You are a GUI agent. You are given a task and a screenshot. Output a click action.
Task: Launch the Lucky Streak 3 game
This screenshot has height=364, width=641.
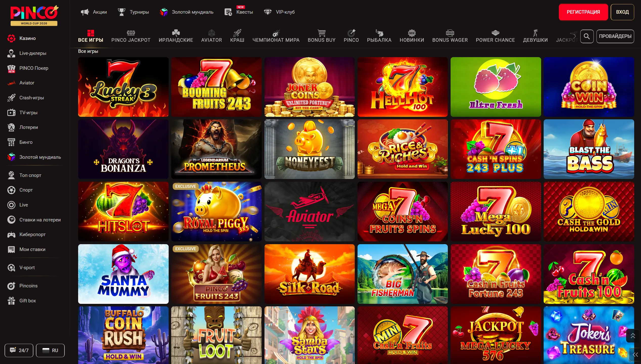(123, 87)
